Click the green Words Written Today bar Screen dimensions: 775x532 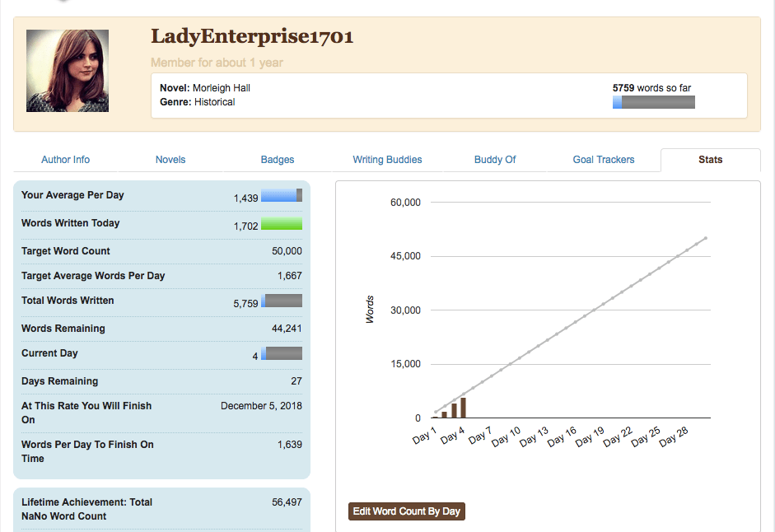tap(282, 224)
